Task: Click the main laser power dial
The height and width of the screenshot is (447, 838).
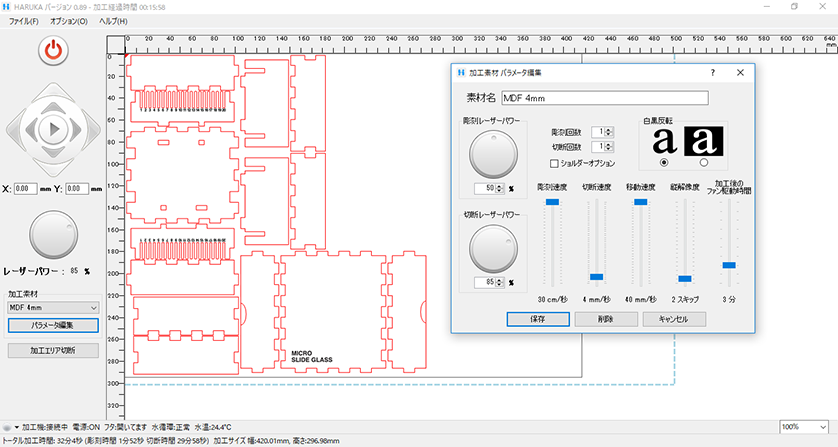Action: [x=52, y=234]
